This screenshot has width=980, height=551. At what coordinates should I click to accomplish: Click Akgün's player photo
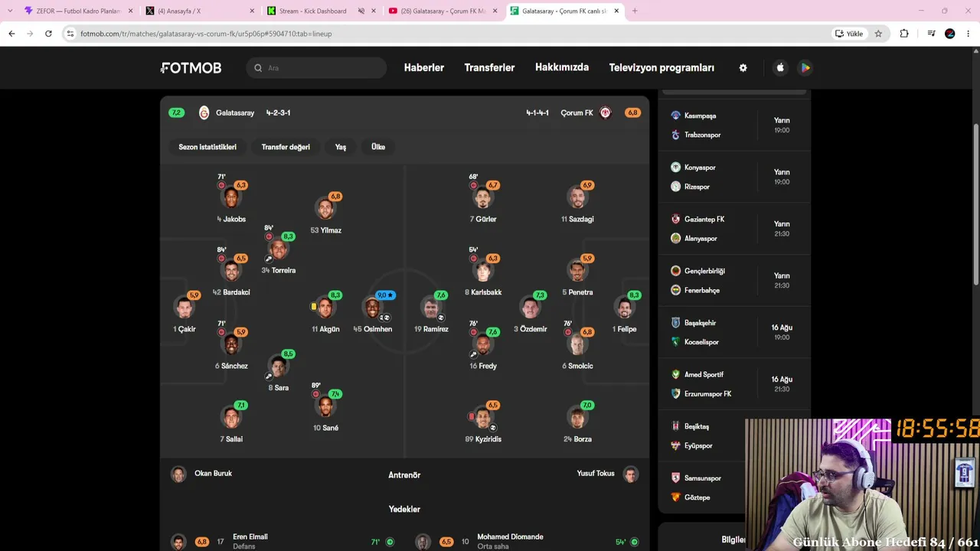[325, 308]
